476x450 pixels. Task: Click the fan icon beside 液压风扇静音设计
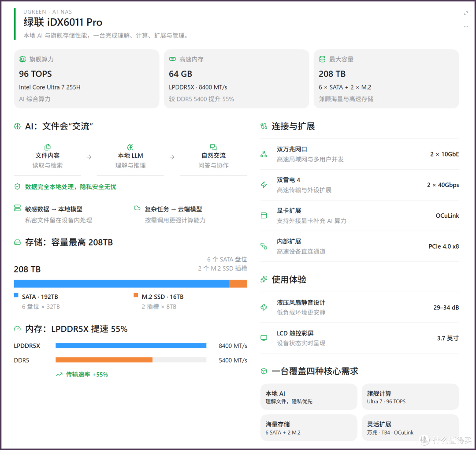pos(264,307)
